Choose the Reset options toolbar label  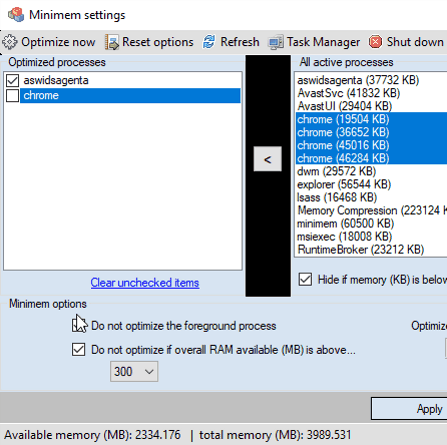pyautogui.click(x=158, y=42)
